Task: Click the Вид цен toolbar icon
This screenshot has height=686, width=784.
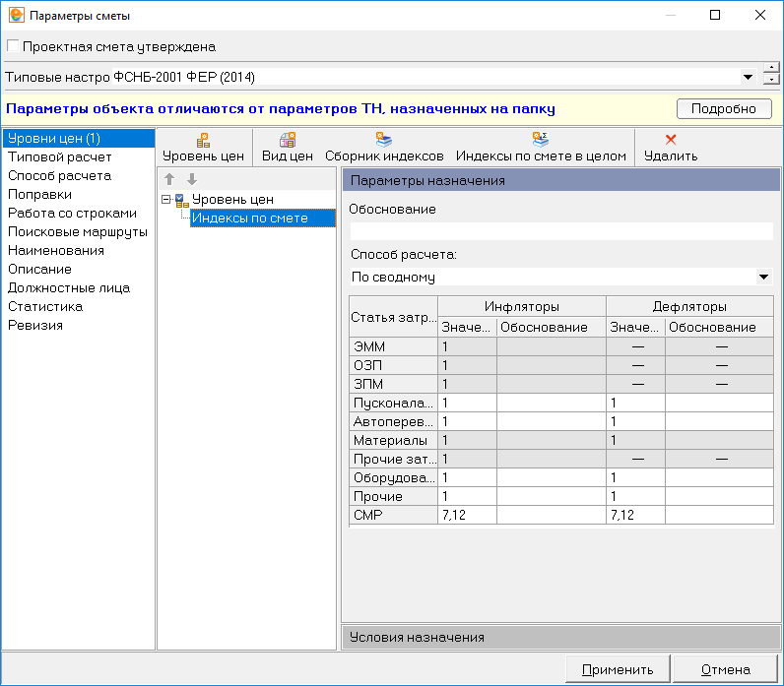Action: click(x=287, y=140)
